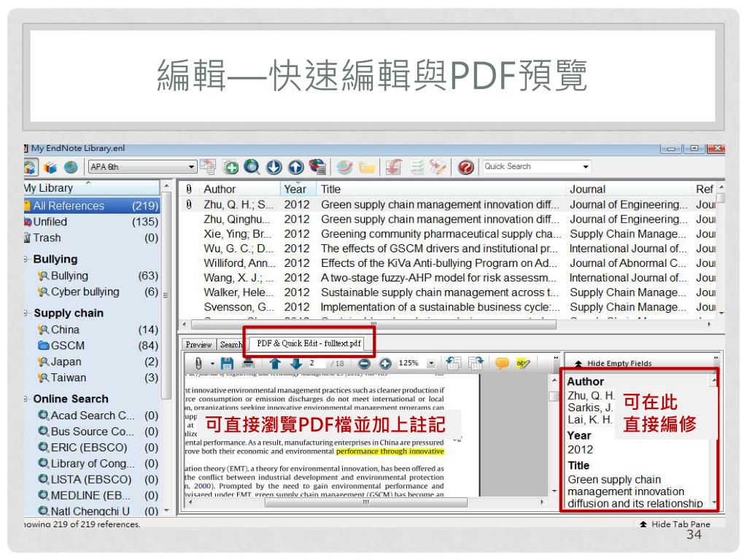The width and height of the screenshot is (747, 560).
Task: Open PDF zoom 125% dropdown arrow
Action: tap(430, 363)
